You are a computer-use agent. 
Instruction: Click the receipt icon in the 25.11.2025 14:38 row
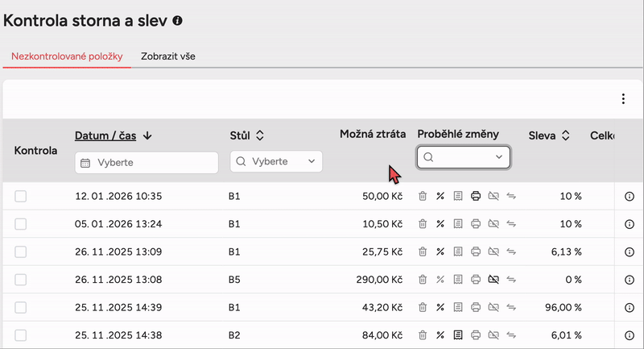tap(458, 335)
